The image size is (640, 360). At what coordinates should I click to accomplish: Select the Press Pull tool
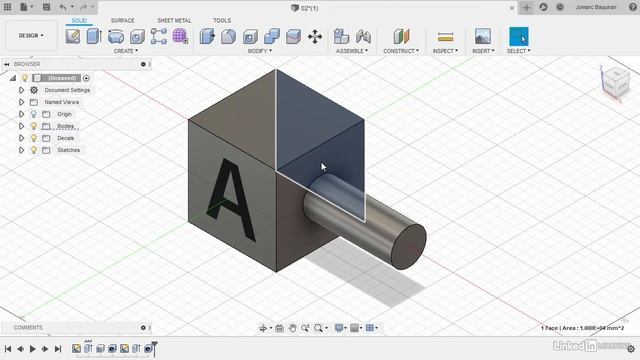tap(207, 36)
